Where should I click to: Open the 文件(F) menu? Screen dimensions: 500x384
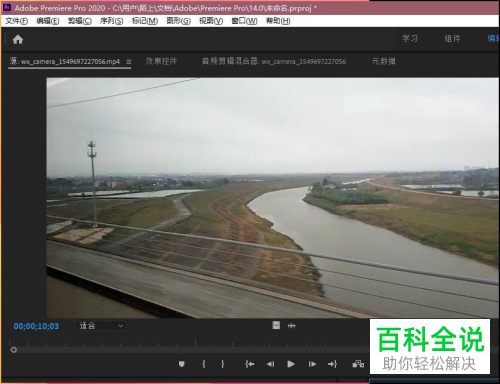[16, 21]
